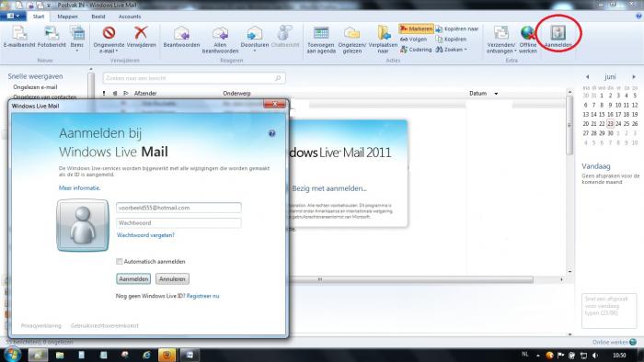Enable the Automatisch aanmelden checkbox
The image size is (644, 362).
[120, 261]
